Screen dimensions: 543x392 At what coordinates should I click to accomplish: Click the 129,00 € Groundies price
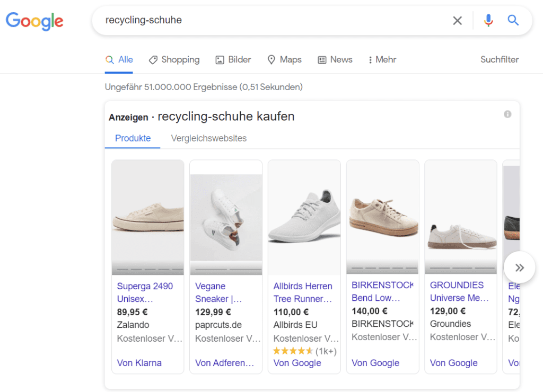pos(448,311)
